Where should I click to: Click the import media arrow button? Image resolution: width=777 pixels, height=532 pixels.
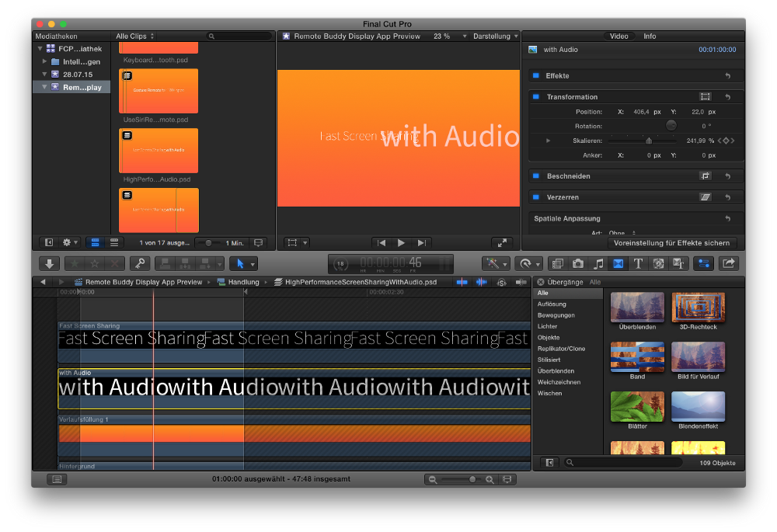[49, 263]
